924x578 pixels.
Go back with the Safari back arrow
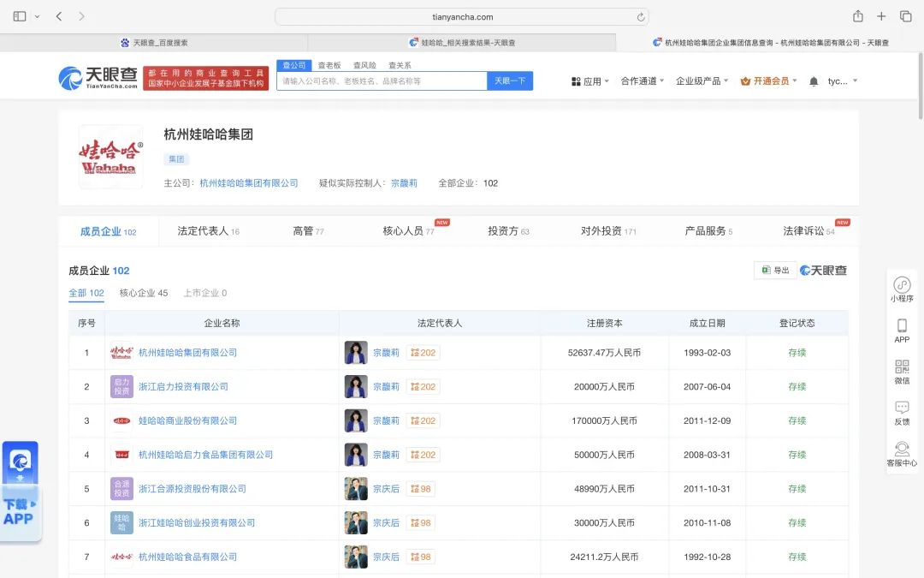pos(59,16)
